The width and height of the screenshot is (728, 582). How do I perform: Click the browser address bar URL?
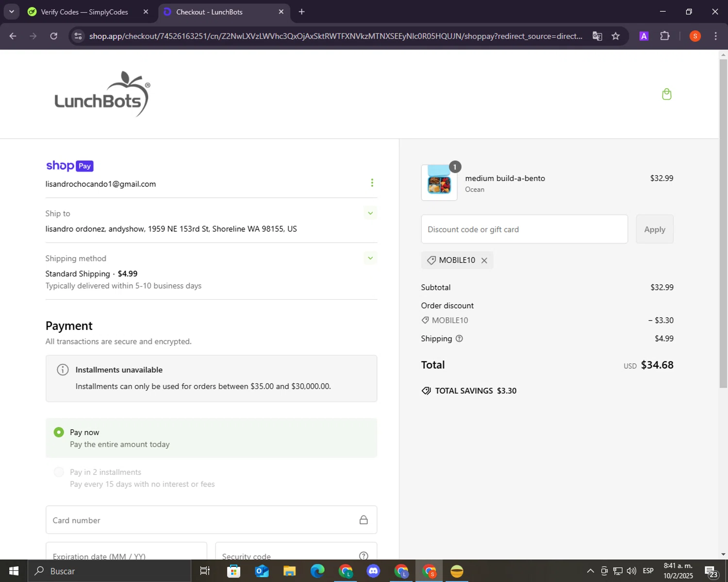(x=336, y=36)
